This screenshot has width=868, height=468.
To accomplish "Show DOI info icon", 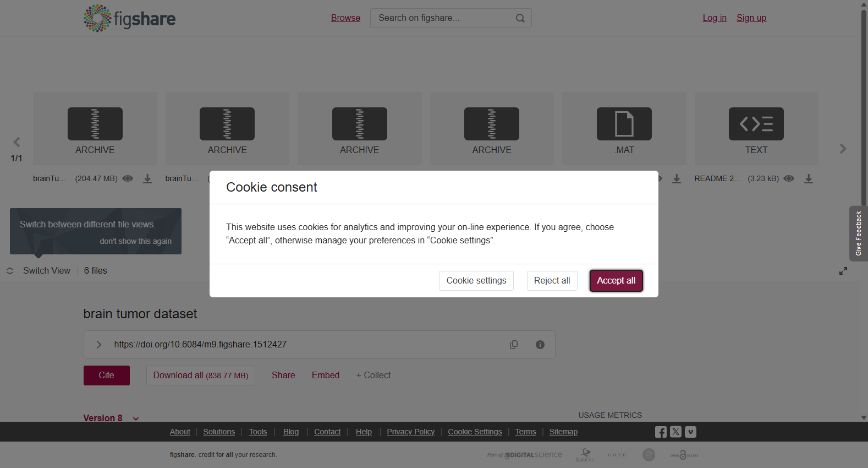I will pos(540,345).
